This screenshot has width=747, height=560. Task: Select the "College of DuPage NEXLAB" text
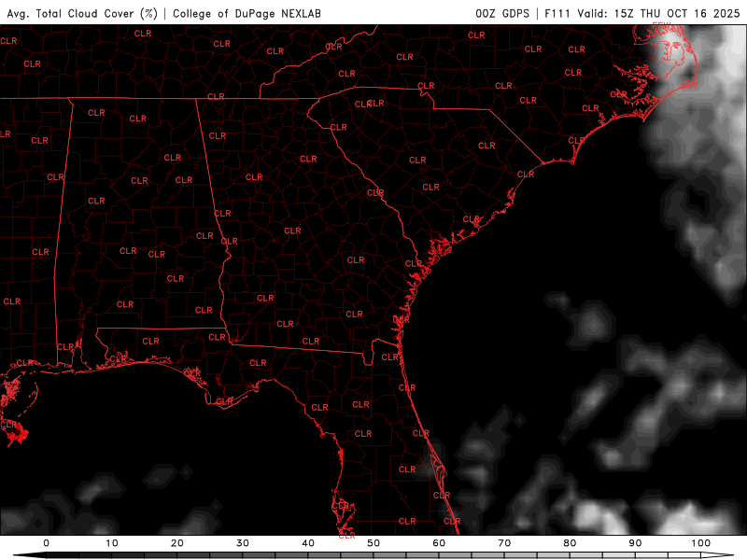[x=247, y=13]
